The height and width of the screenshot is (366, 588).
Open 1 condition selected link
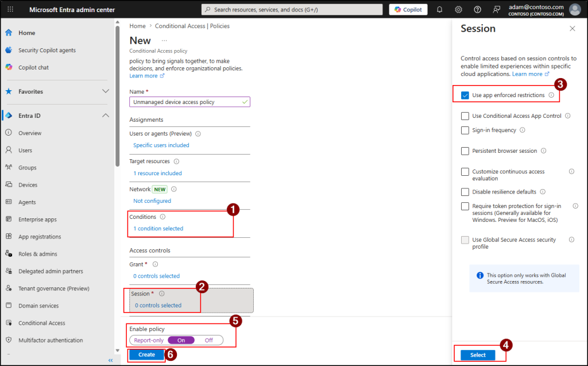coord(158,228)
